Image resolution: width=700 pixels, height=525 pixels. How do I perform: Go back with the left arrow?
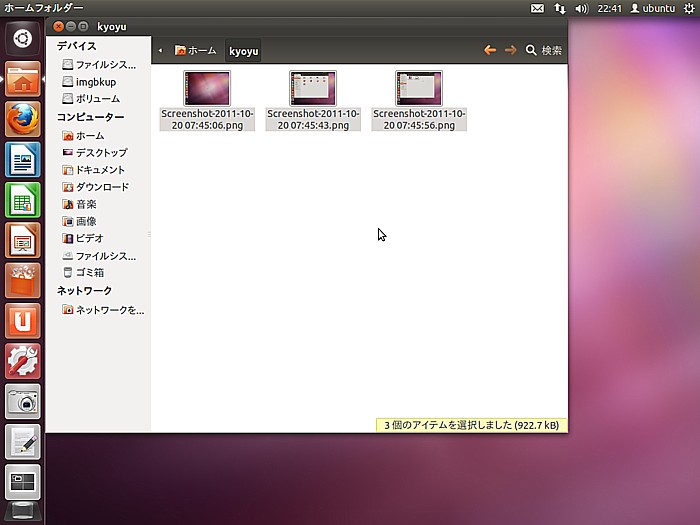490,50
